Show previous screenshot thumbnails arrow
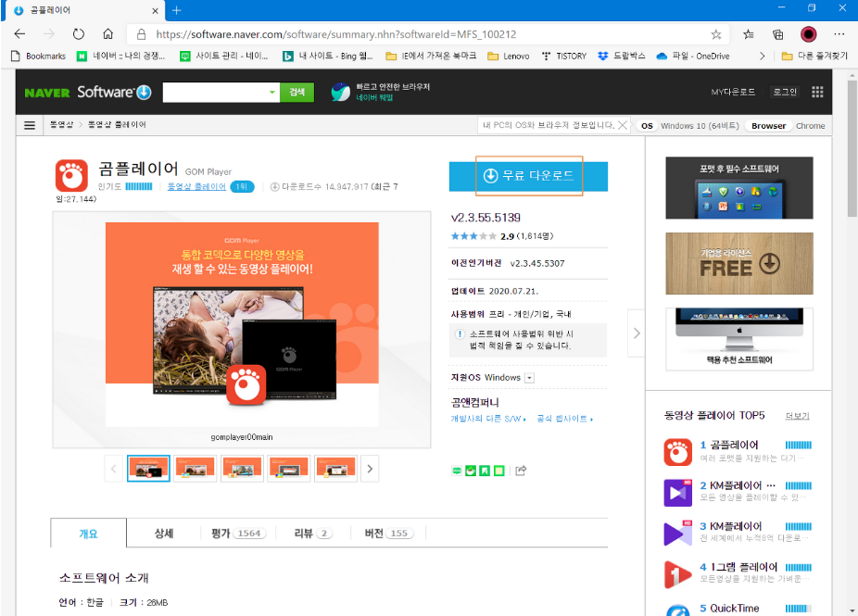 tap(113, 469)
